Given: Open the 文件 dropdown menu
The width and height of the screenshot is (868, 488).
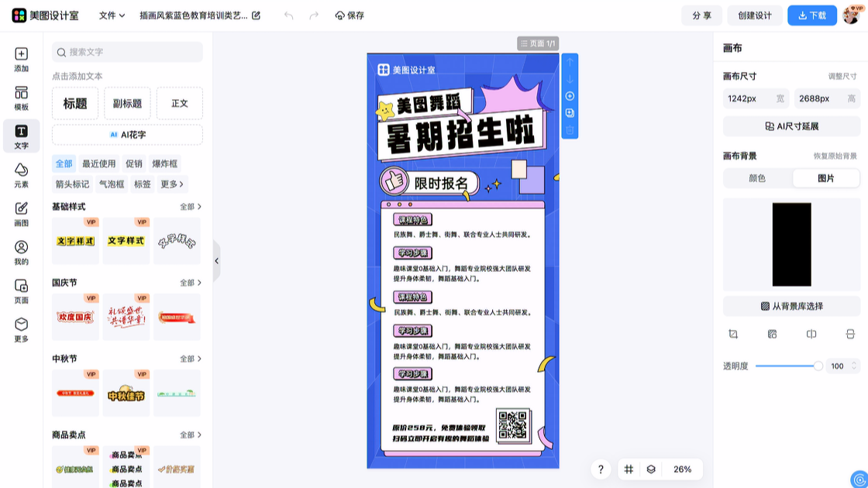Looking at the screenshot, I should point(112,15).
